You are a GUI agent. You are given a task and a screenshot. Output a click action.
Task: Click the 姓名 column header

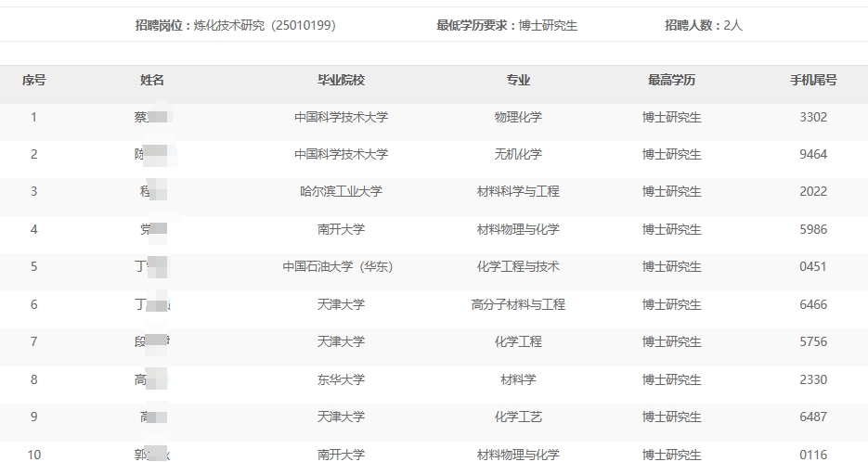tap(152, 81)
